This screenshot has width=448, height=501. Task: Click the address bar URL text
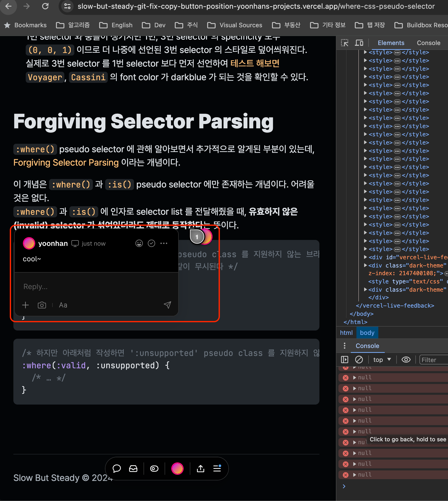pos(256,6)
